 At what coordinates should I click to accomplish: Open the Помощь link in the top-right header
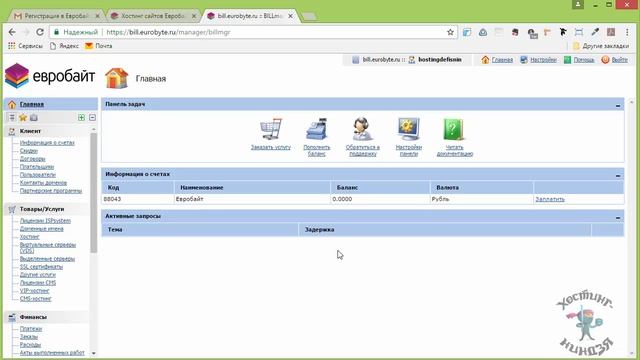coord(584,60)
